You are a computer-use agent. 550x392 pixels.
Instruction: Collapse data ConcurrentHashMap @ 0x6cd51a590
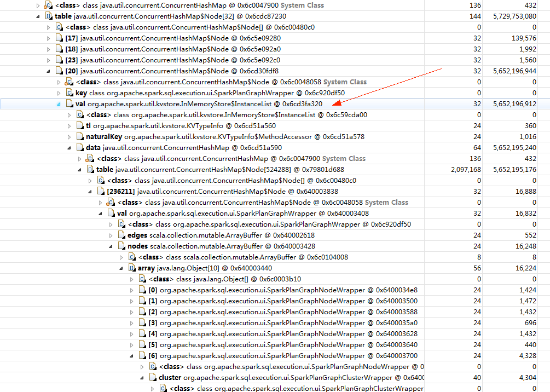(69, 148)
